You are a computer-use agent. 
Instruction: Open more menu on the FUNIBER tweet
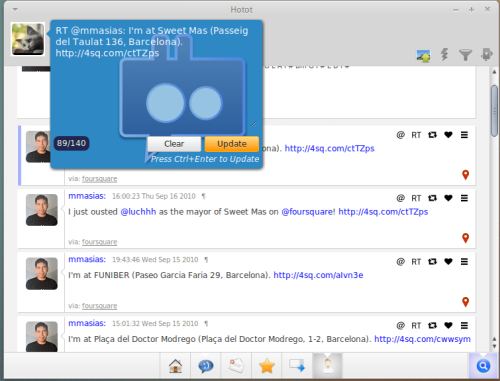point(464,262)
